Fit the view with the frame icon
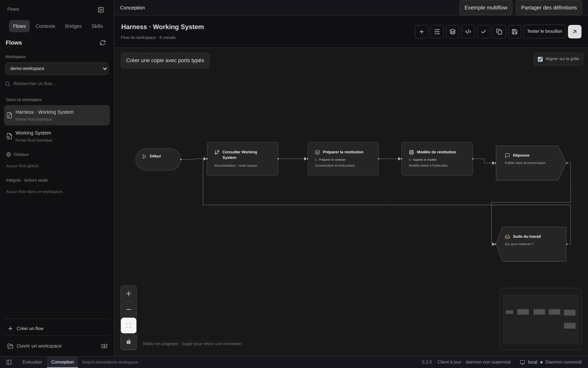The width and height of the screenshot is (588, 368). tap(129, 325)
